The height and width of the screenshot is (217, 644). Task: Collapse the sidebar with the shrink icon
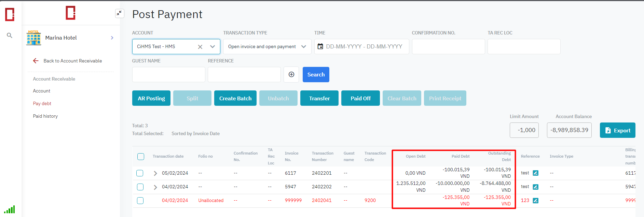coord(119,13)
